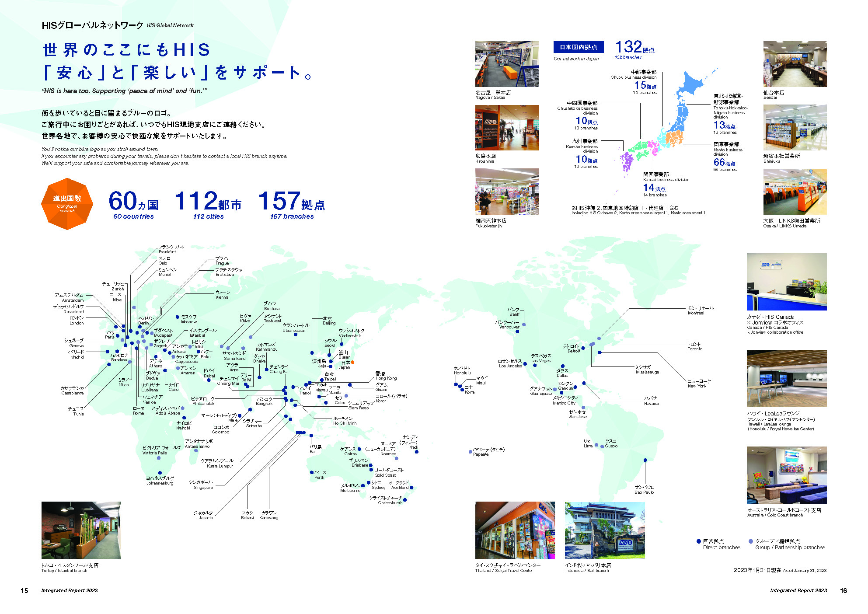Click the Perth map dot
This screenshot has height=614, width=868.
point(311,472)
